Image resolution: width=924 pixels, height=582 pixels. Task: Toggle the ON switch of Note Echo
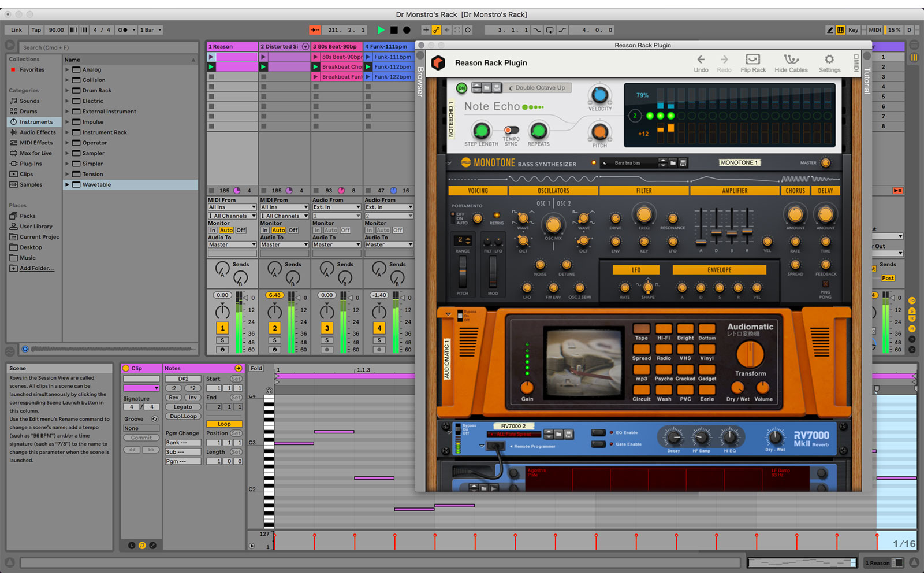461,88
